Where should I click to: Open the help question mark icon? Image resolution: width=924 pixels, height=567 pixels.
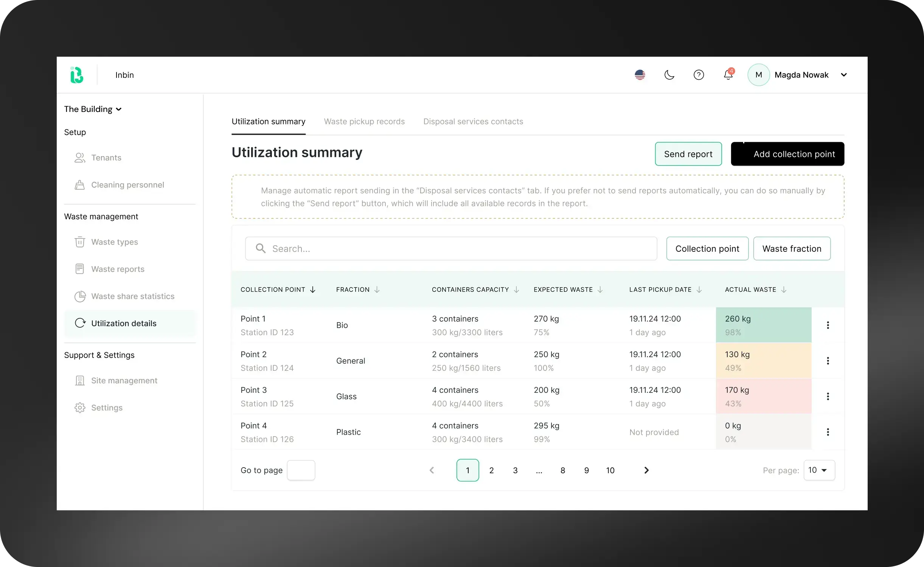pyautogui.click(x=699, y=75)
